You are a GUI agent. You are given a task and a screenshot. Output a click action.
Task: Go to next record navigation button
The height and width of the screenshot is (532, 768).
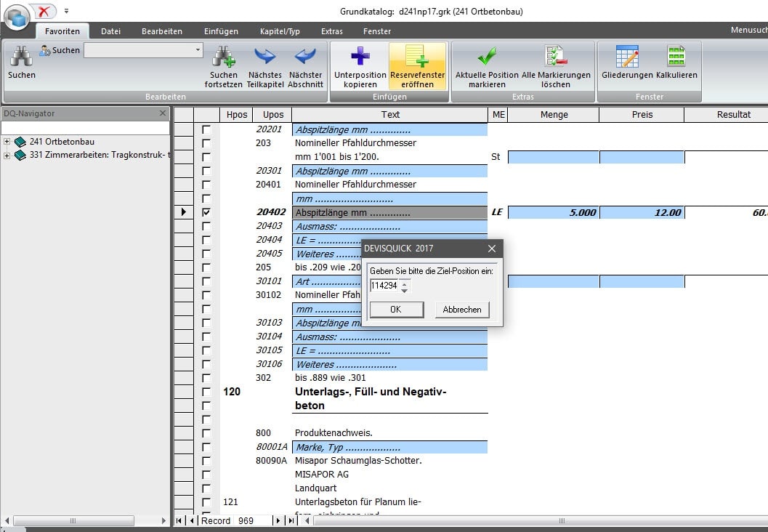coord(278,520)
